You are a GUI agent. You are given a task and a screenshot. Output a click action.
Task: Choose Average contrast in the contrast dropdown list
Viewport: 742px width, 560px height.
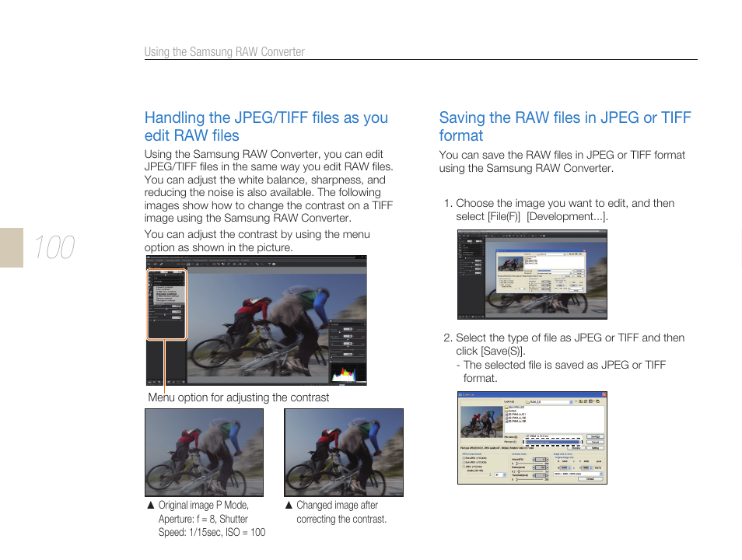(166, 294)
